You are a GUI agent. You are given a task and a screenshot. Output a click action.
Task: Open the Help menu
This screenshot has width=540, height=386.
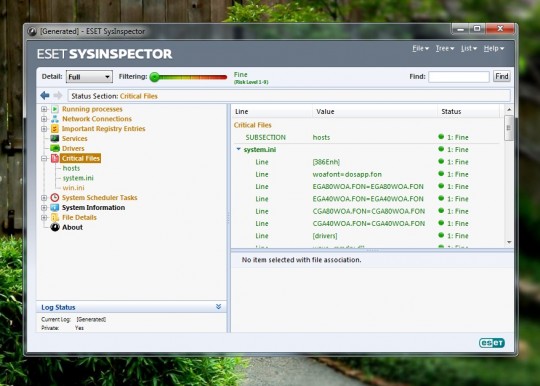point(494,49)
